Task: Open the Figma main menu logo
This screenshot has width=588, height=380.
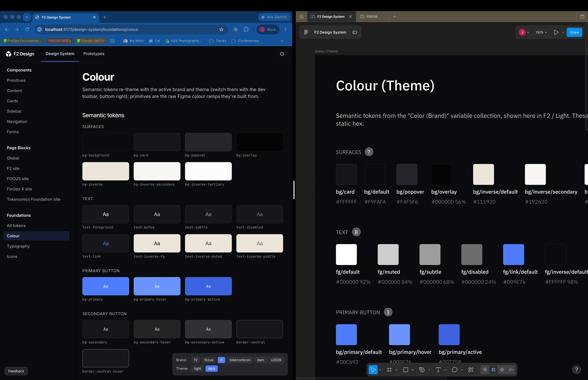Action: coord(306,32)
